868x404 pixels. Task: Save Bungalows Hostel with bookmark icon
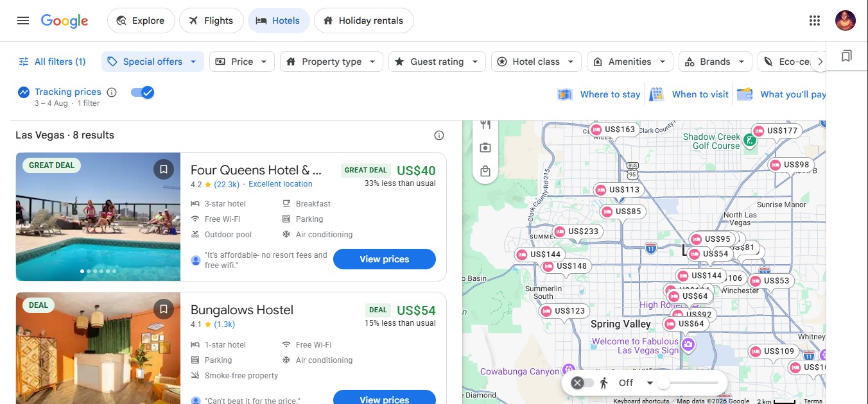(x=164, y=310)
